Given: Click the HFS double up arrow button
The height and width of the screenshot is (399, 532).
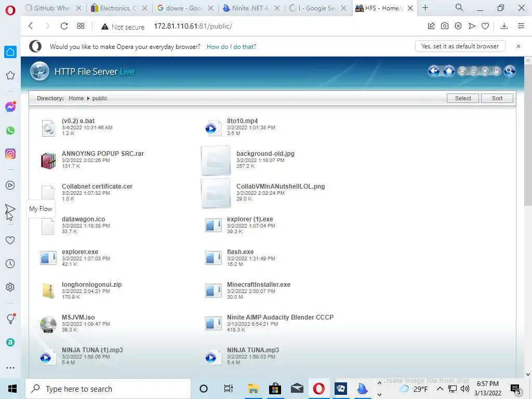Looking at the screenshot, I should coord(462,71).
